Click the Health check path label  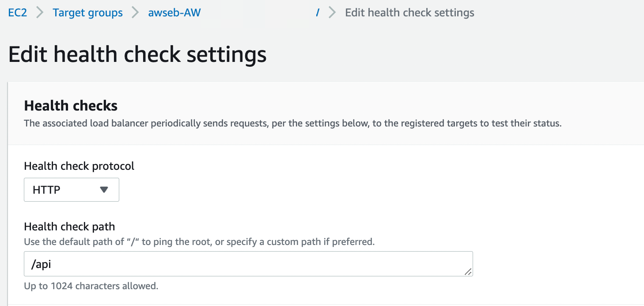point(69,227)
